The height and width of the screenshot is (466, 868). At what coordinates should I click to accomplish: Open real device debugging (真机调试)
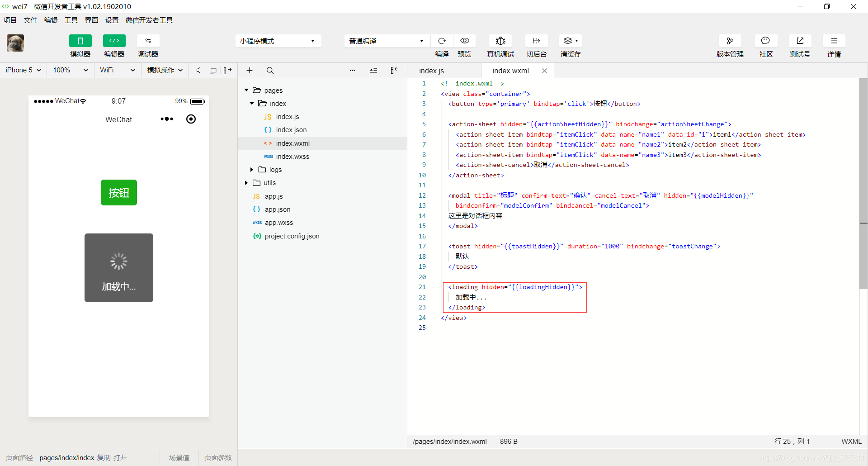pos(500,41)
